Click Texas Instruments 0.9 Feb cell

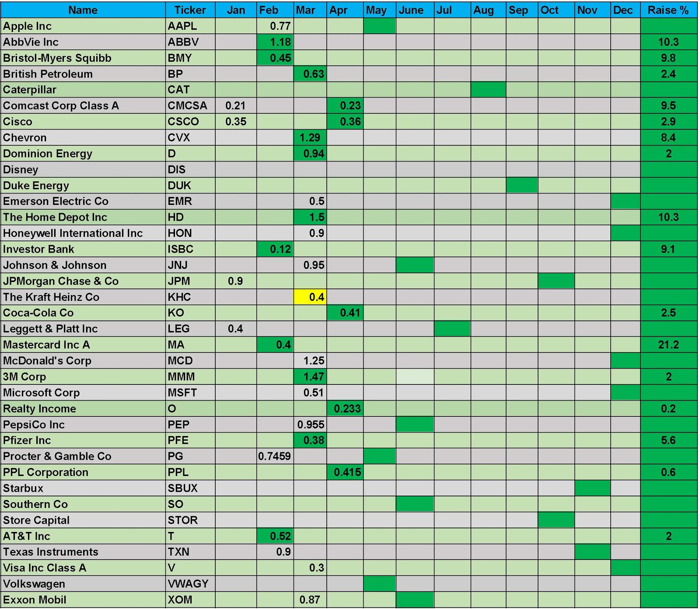click(275, 552)
